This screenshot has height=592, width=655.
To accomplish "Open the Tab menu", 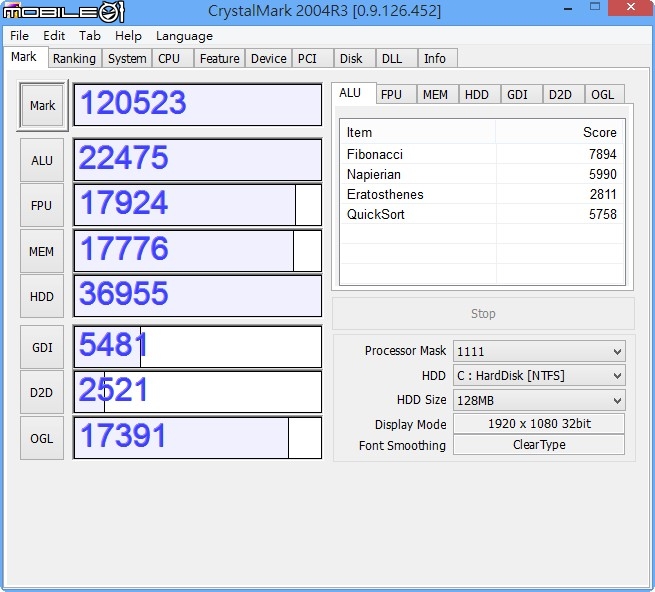I will click(90, 36).
